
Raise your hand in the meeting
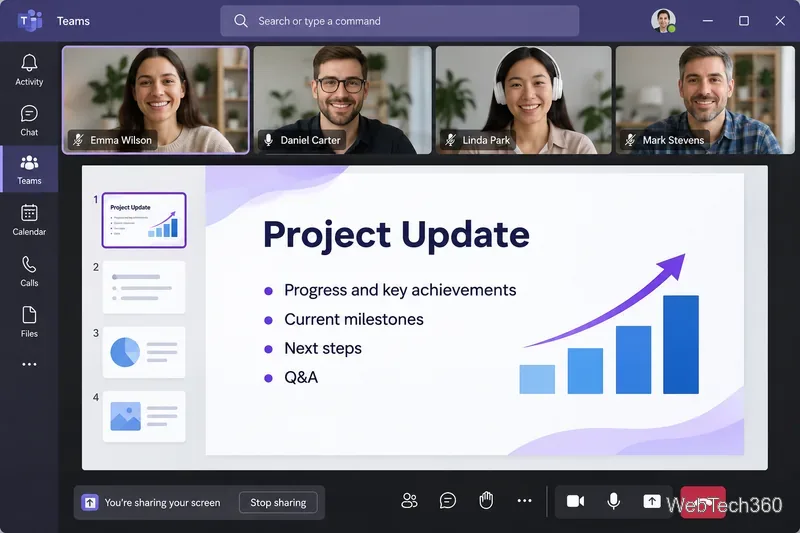[486, 501]
